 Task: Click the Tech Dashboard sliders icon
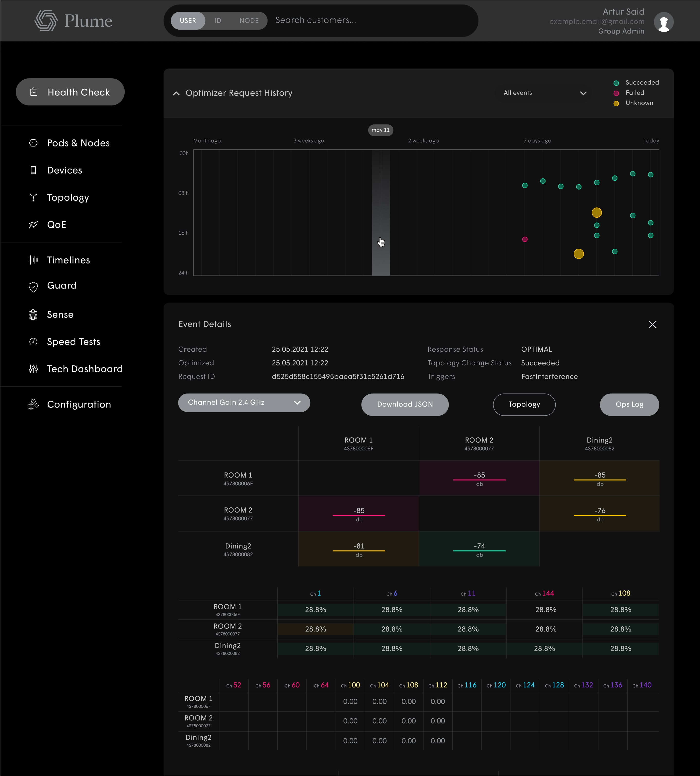tap(34, 369)
